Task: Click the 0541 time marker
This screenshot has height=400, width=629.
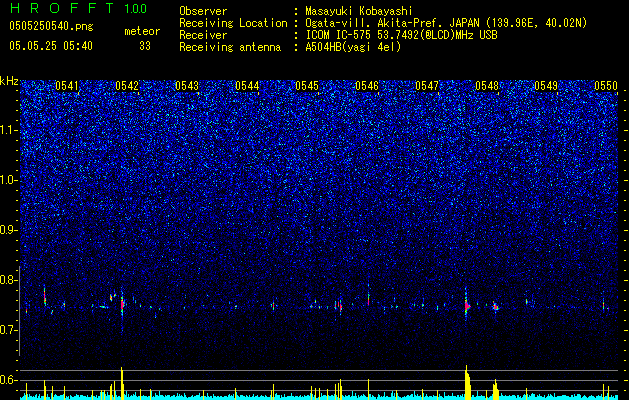Action: (67, 86)
